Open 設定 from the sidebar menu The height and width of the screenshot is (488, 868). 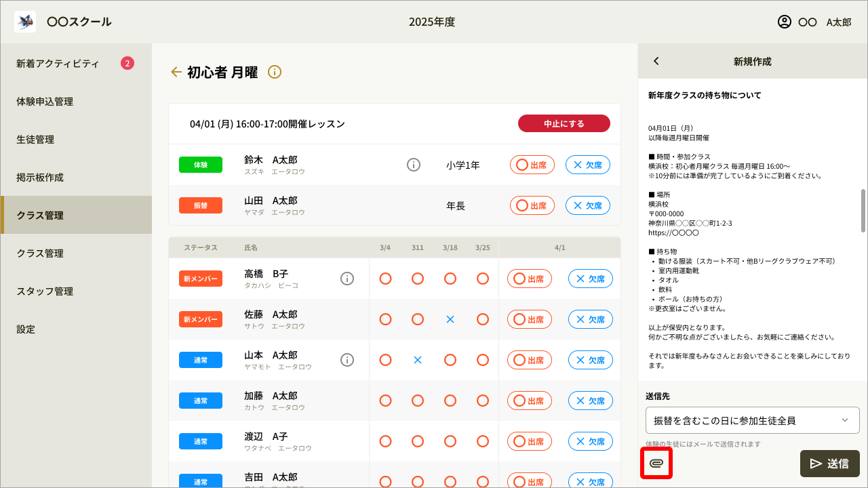click(x=25, y=329)
